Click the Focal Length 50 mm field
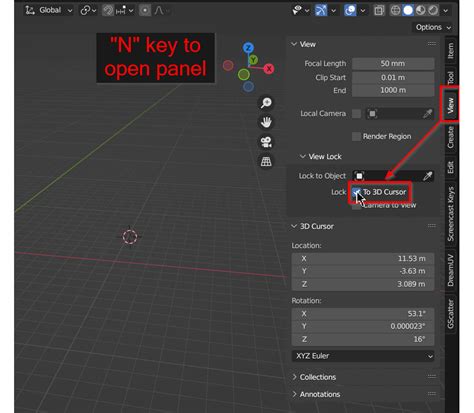The image size is (474, 413). point(393,64)
